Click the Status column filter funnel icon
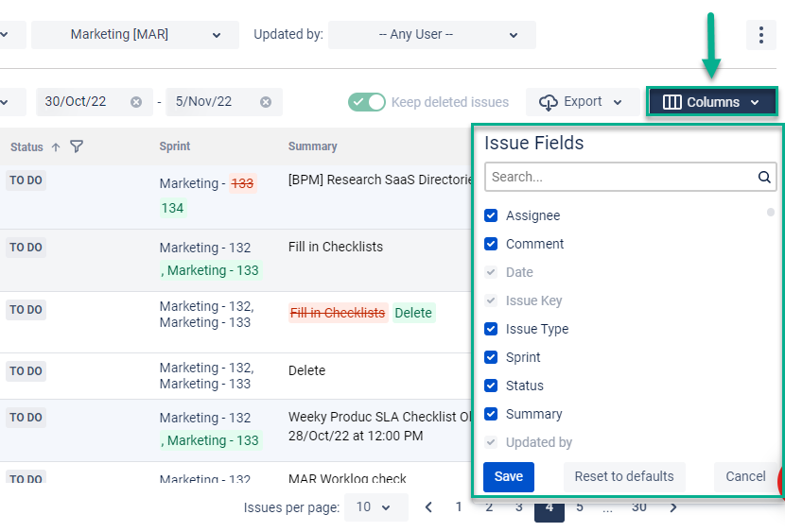Screen dimensions: 785x532 [76, 146]
